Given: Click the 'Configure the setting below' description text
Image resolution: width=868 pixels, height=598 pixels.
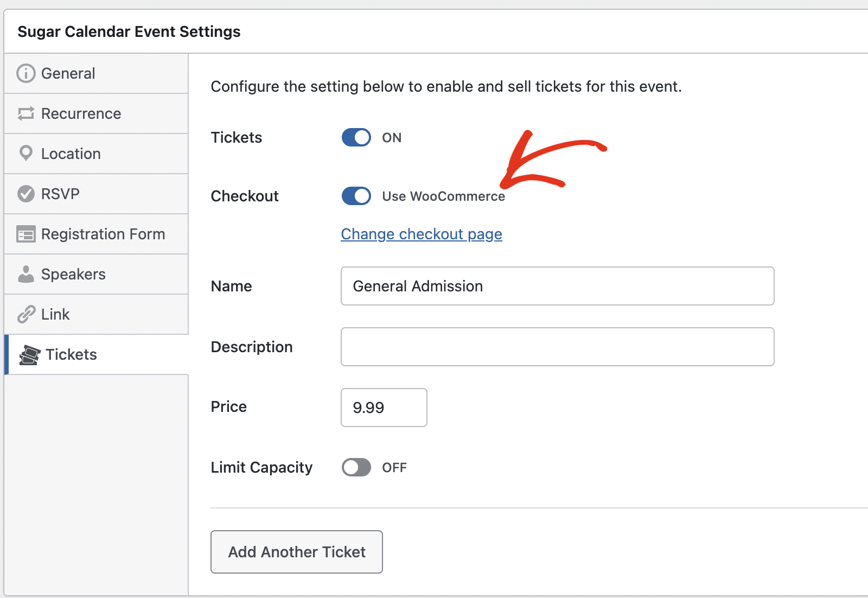Looking at the screenshot, I should point(446,86).
